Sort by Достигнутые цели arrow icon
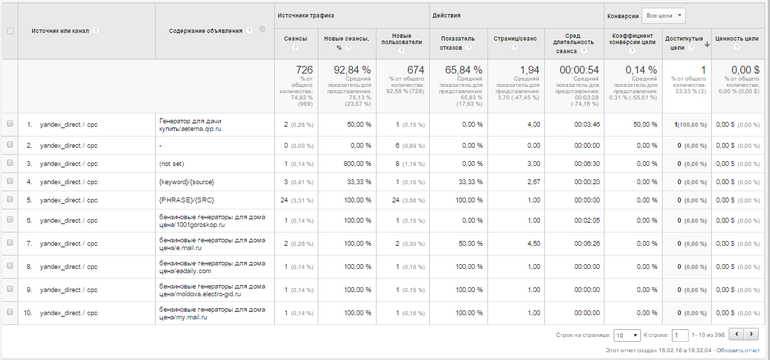This screenshot has width=770, height=360. [x=707, y=44]
